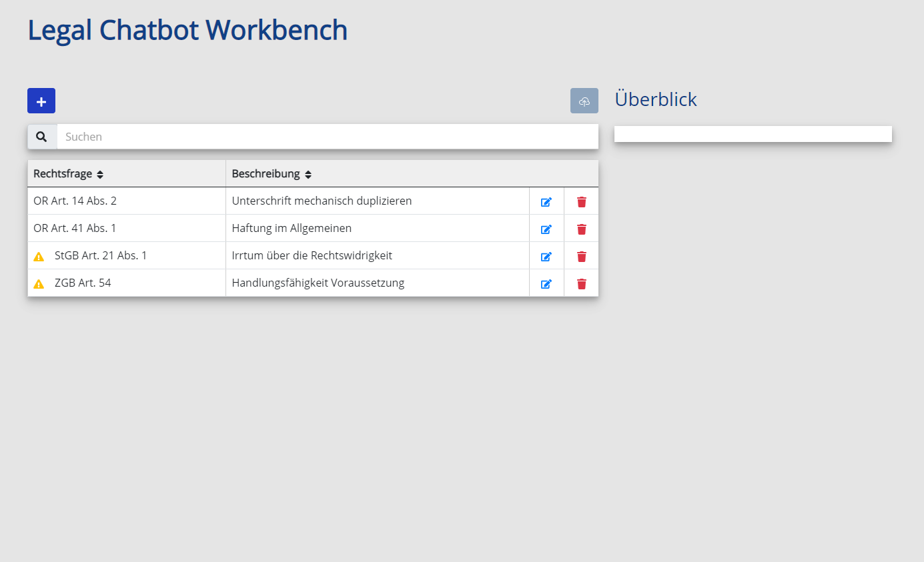Screen dimensions: 924x562
Task: Click the warning icon beside ZGB Art. 54
Action: (x=39, y=283)
